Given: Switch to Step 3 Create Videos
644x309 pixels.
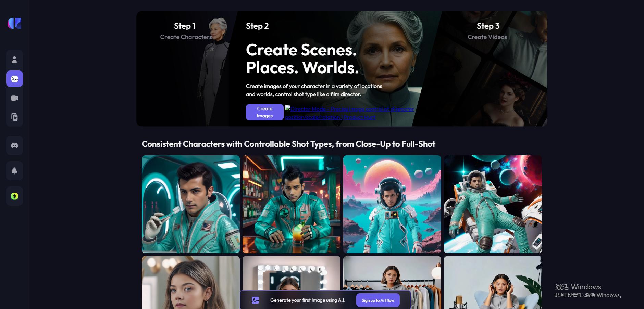Looking at the screenshot, I should [x=487, y=31].
